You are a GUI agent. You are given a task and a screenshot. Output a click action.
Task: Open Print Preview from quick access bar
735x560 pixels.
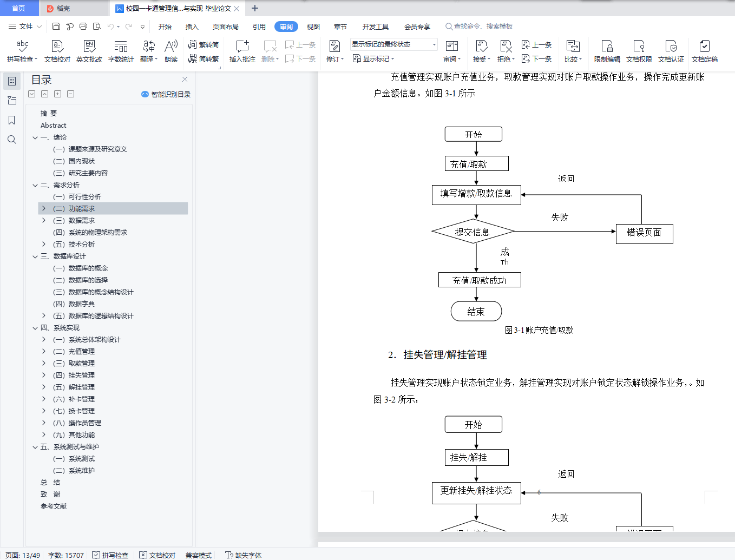(97, 26)
